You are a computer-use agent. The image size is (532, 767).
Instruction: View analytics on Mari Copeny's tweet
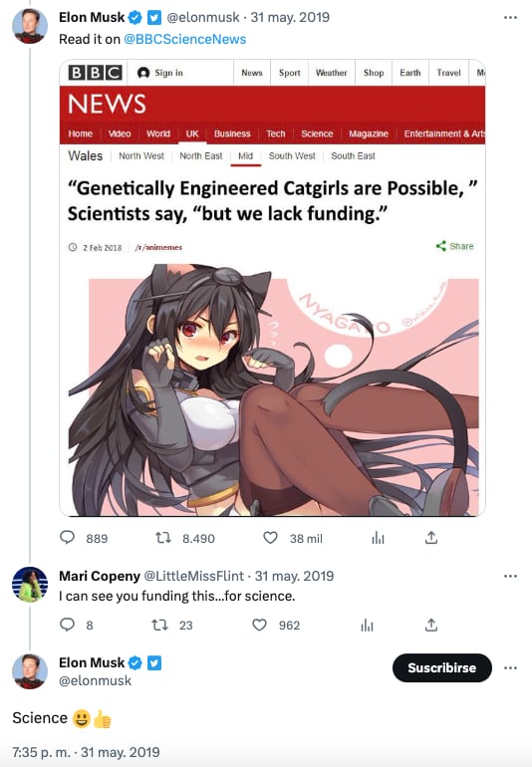[x=367, y=626]
